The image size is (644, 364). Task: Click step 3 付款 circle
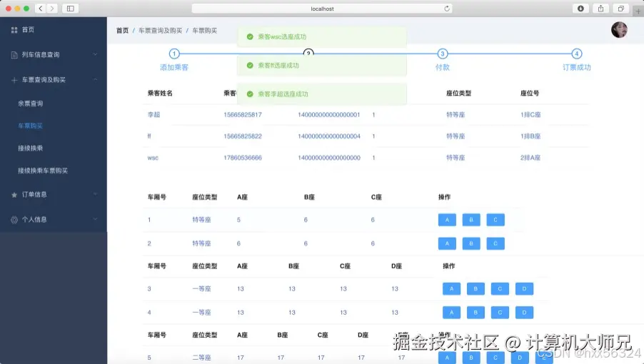tap(443, 54)
